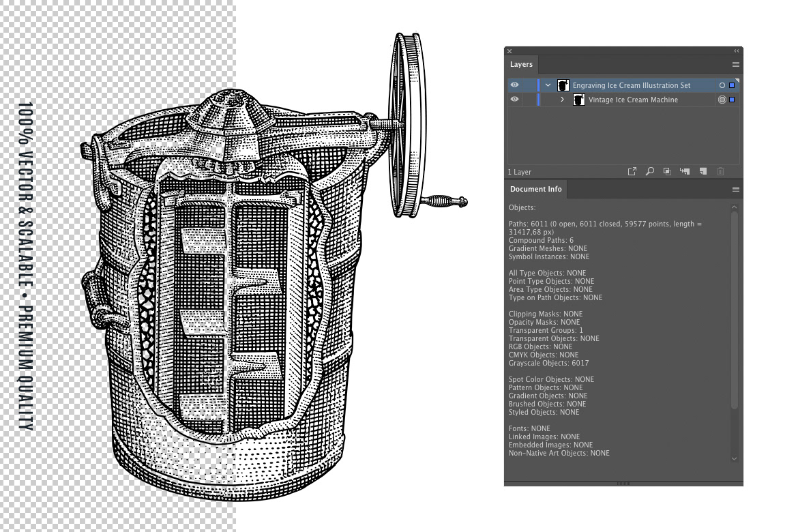Click the 'Spot Color Objects: NONE' line
Screen dimensions: 798x532
(x=551, y=379)
